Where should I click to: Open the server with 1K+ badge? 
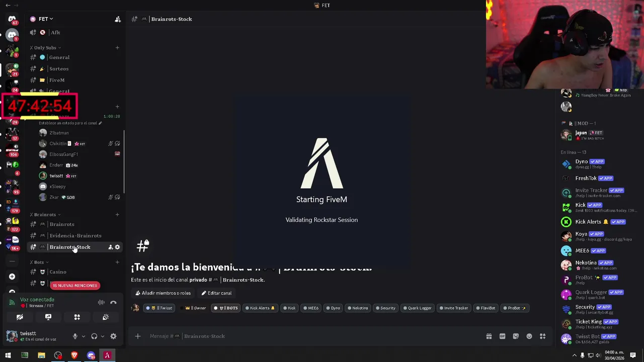point(13,242)
